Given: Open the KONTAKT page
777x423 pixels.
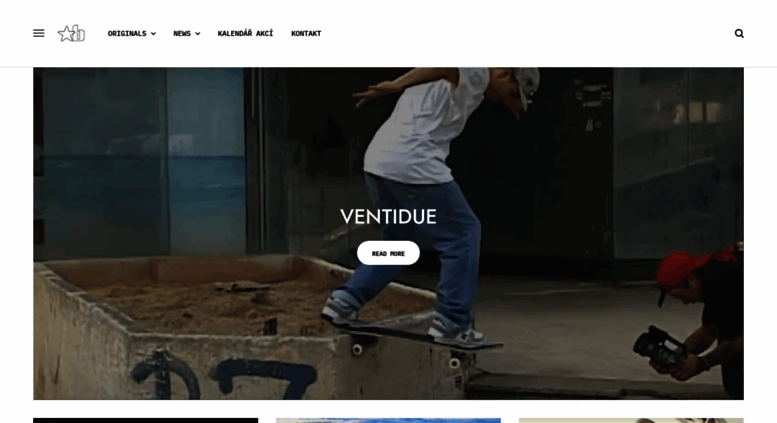Looking at the screenshot, I should coord(306,33).
